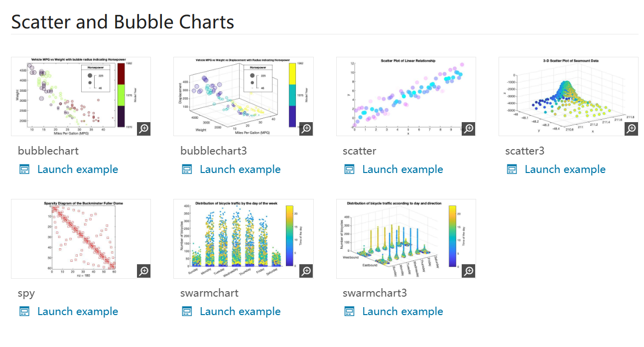644x347 pixels.
Task: Zoom into the bubblechart thumbnail magnifier icon
Action: pyautogui.click(x=143, y=129)
